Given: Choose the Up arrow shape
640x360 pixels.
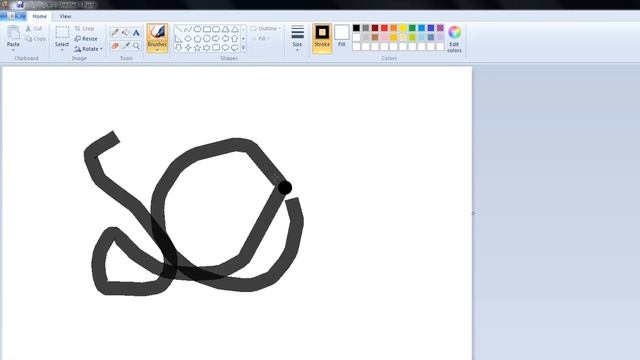Looking at the screenshot, I should pyautogui.click(x=235, y=39).
